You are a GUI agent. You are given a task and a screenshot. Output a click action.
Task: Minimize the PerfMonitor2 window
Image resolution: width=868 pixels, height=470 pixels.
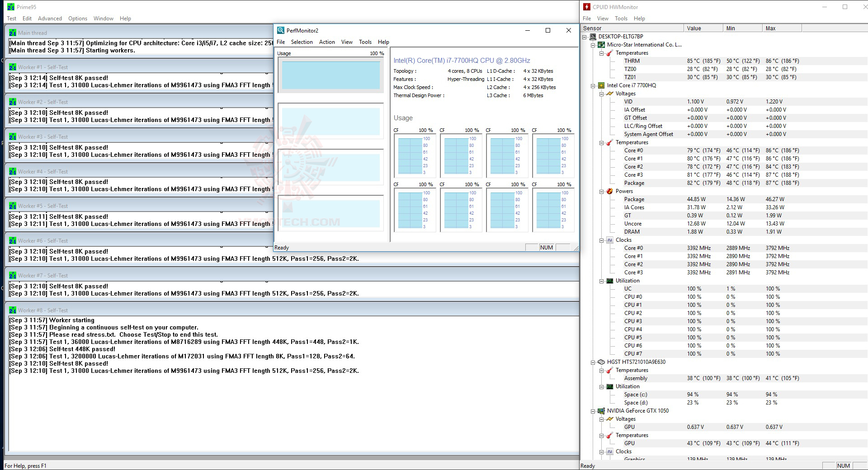(x=527, y=30)
